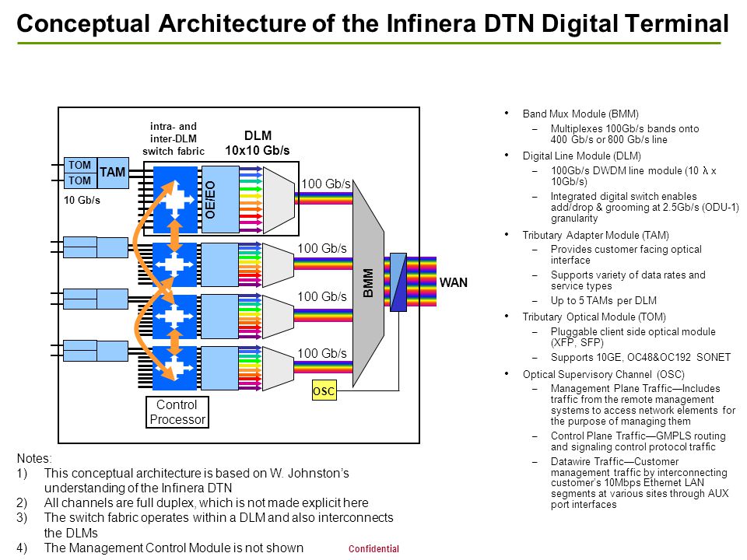Select 'Tributary Optical Module (TOM)' bullet
This screenshot has width=747, height=560.
(594, 317)
